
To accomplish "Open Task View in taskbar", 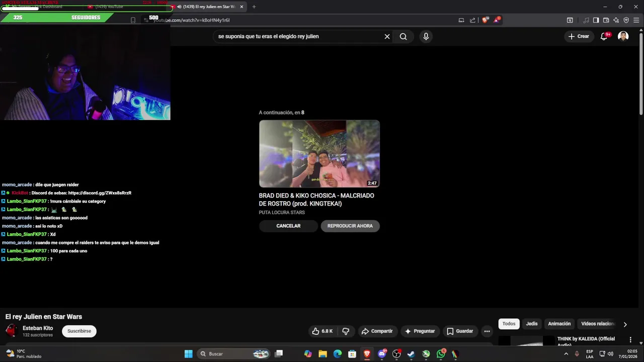I will pyautogui.click(x=279, y=354).
